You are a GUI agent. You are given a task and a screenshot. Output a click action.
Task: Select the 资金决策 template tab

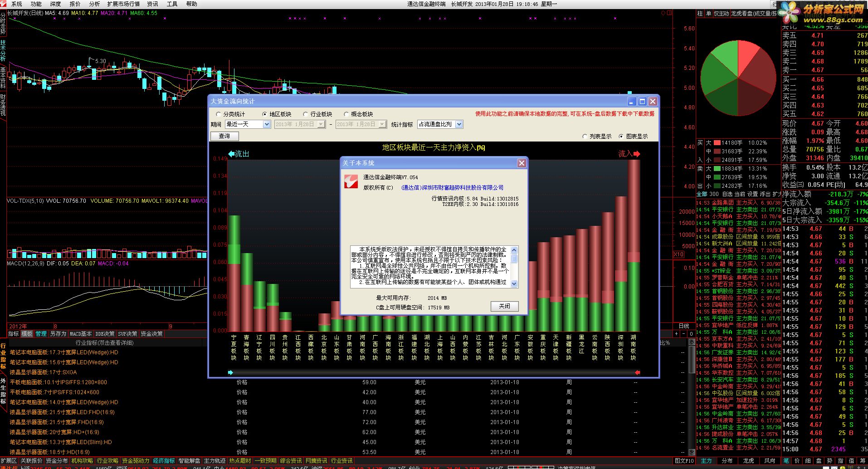click(151, 334)
